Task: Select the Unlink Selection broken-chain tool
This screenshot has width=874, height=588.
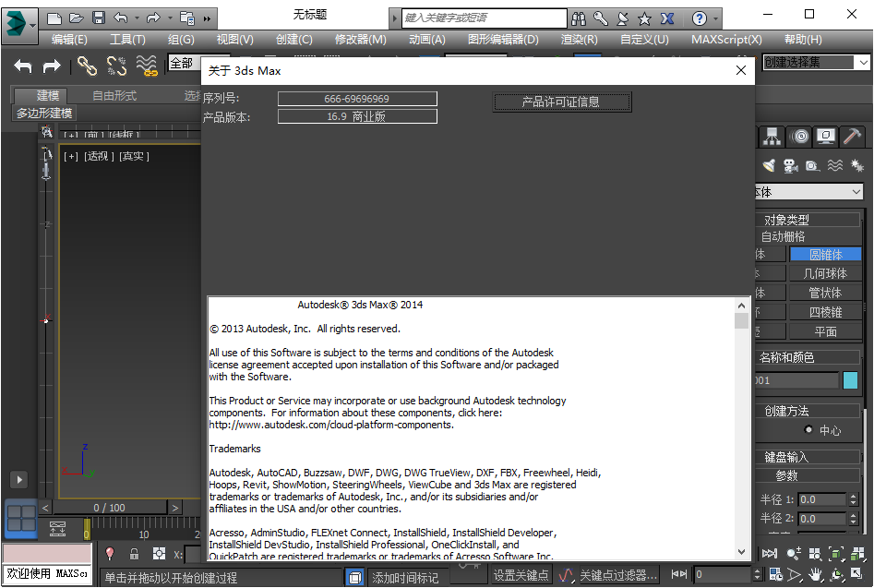Action: 116,66
